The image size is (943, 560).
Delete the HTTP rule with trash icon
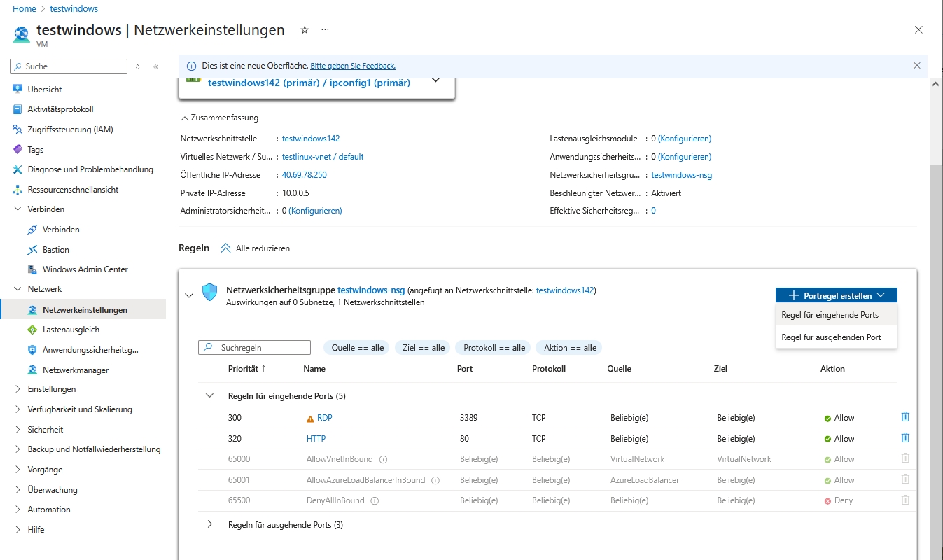[905, 438]
